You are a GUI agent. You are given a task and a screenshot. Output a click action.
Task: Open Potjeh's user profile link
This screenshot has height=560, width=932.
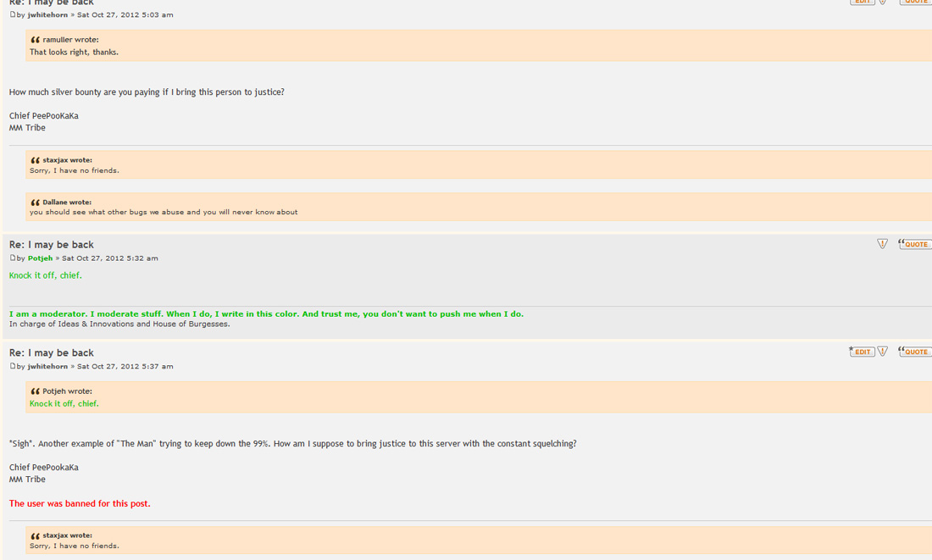(41, 258)
